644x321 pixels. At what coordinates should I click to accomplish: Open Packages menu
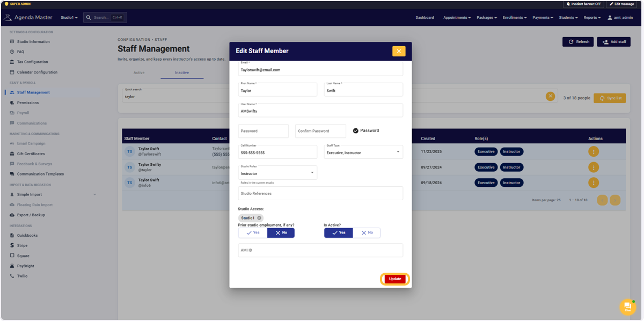(487, 18)
